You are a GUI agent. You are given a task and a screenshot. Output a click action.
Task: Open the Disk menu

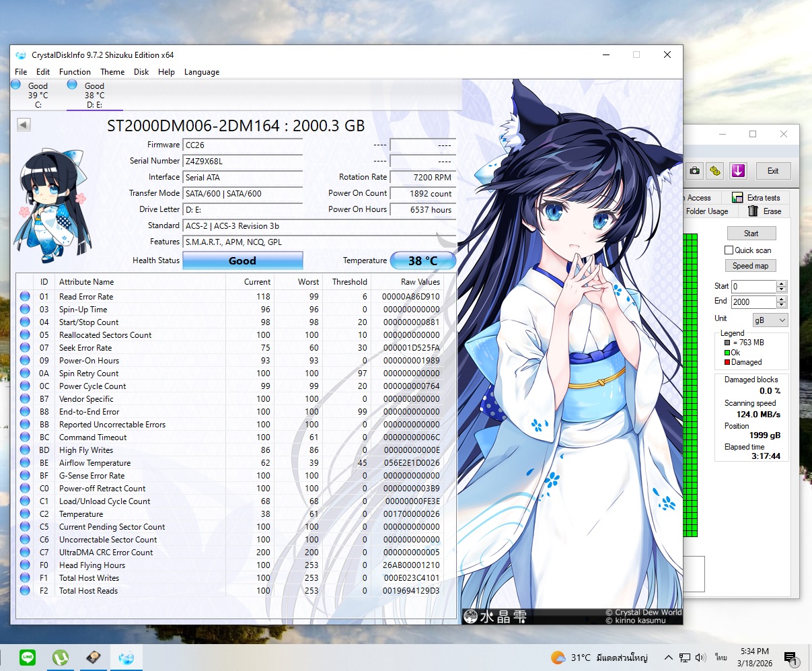coord(141,72)
